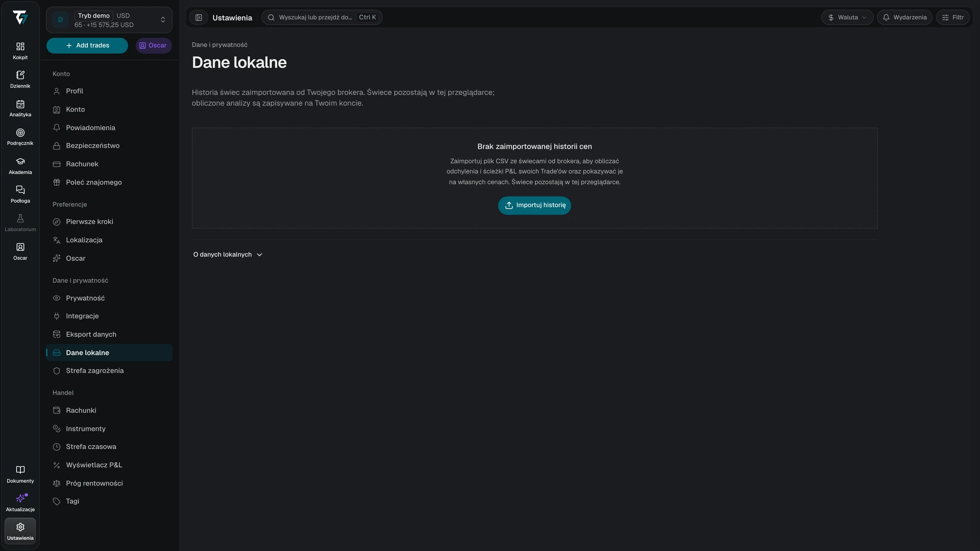The image size is (980, 551).
Task: Click Add trades button
Action: point(87,45)
